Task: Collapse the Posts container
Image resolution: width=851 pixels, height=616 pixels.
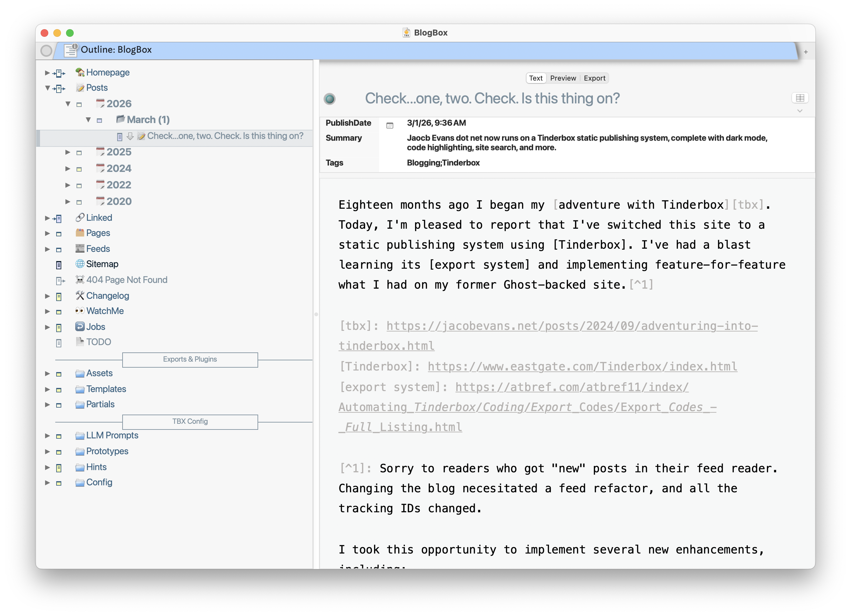Action: pyautogui.click(x=48, y=88)
